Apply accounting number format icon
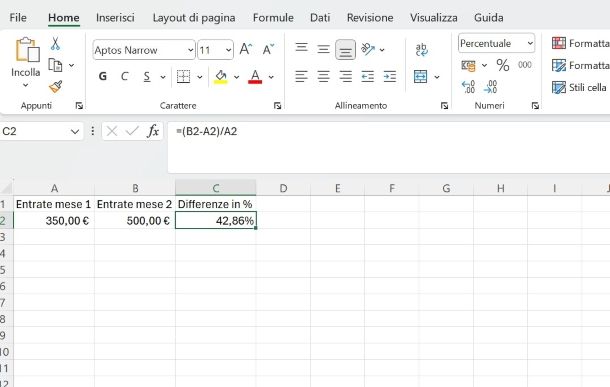The image size is (610, 387). tap(468, 66)
